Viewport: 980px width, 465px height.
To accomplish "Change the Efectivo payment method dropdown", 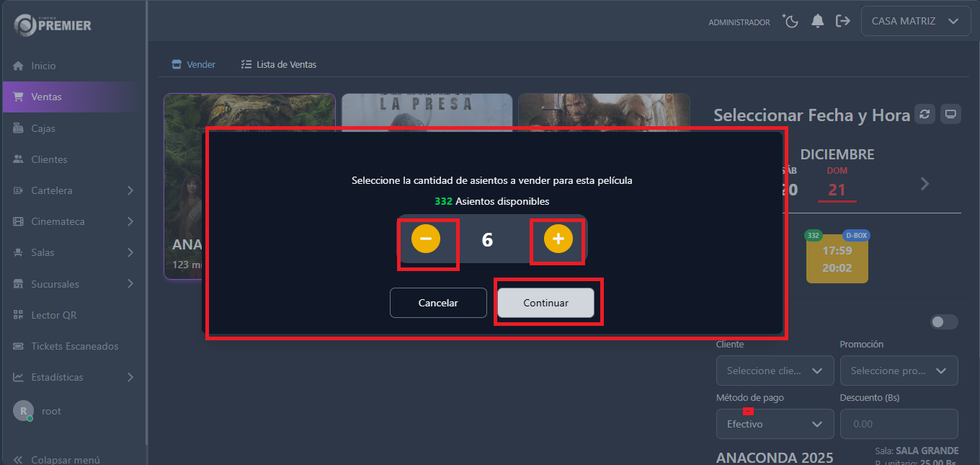I will pos(775,424).
